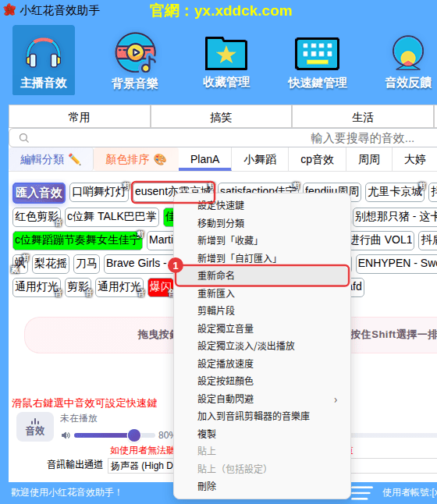Click the red flower app logo

[x=9, y=10]
